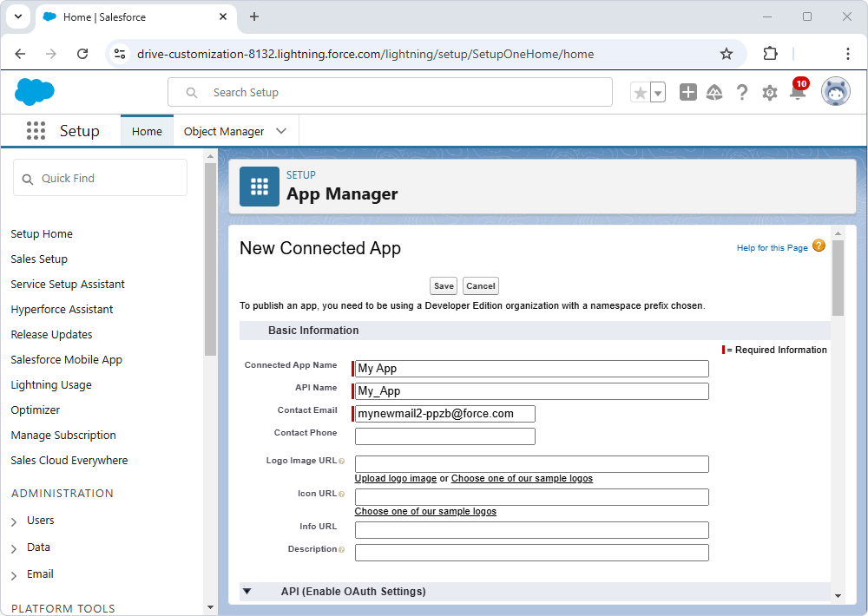Screen dimensions: 868x616
Task: Click the Upload logo image link
Action: [395, 478]
